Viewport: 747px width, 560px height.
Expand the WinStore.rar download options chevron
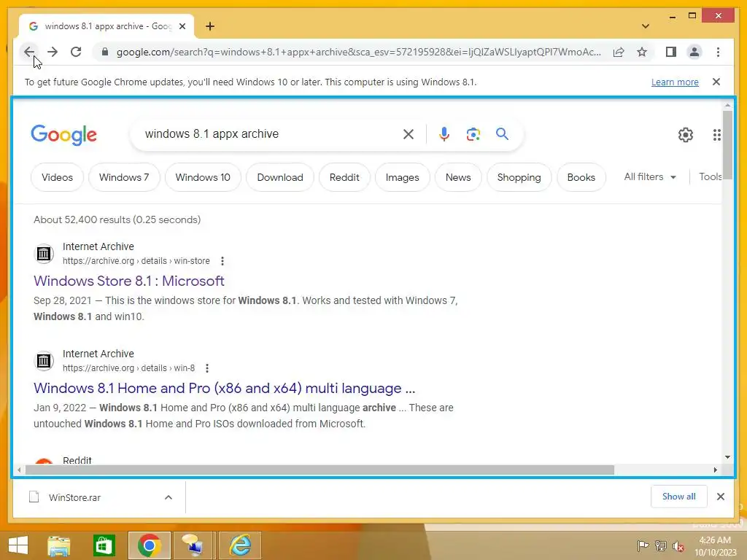coord(169,497)
